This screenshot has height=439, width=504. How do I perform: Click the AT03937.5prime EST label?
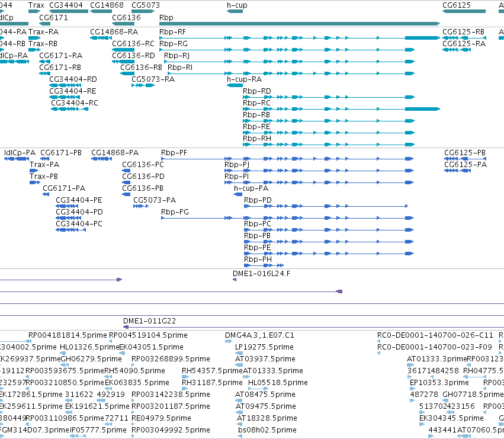265,359
